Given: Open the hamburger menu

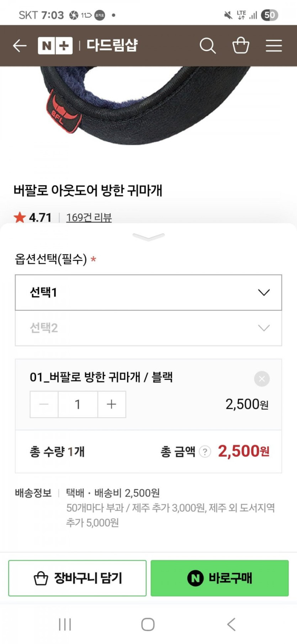Looking at the screenshot, I should click(x=274, y=46).
